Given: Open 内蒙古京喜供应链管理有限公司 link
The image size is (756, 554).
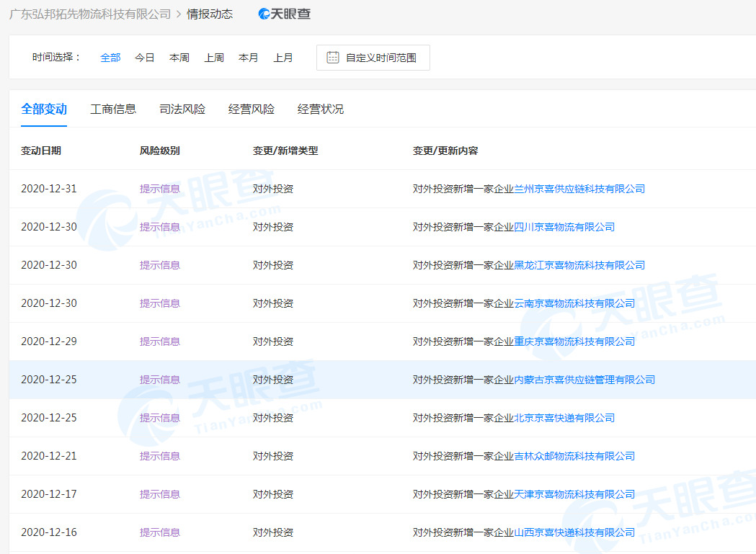Looking at the screenshot, I should (585, 380).
